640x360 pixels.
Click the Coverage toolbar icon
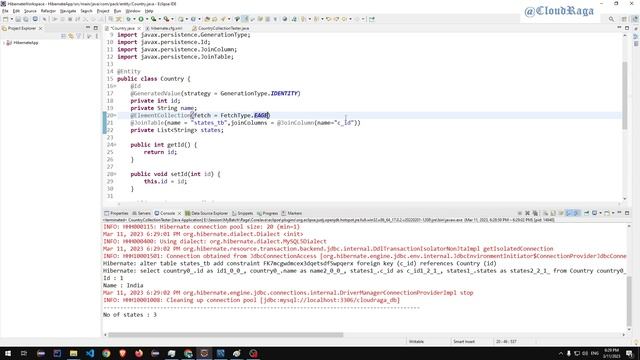(x=153, y=19)
